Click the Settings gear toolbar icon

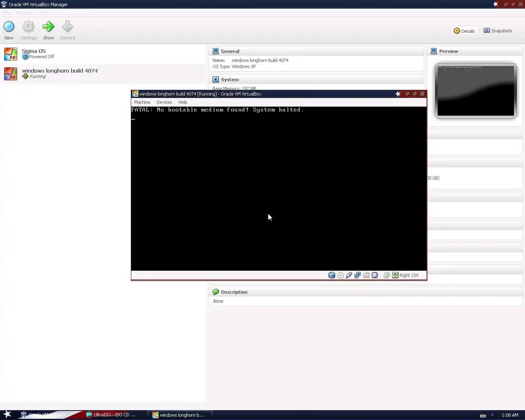coord(28,27)
